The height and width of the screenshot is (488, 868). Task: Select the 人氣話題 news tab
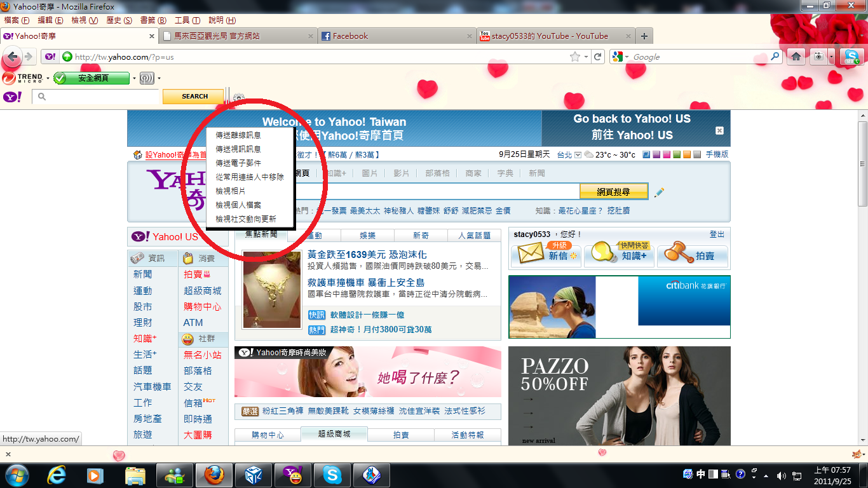[x=475, y=235]
